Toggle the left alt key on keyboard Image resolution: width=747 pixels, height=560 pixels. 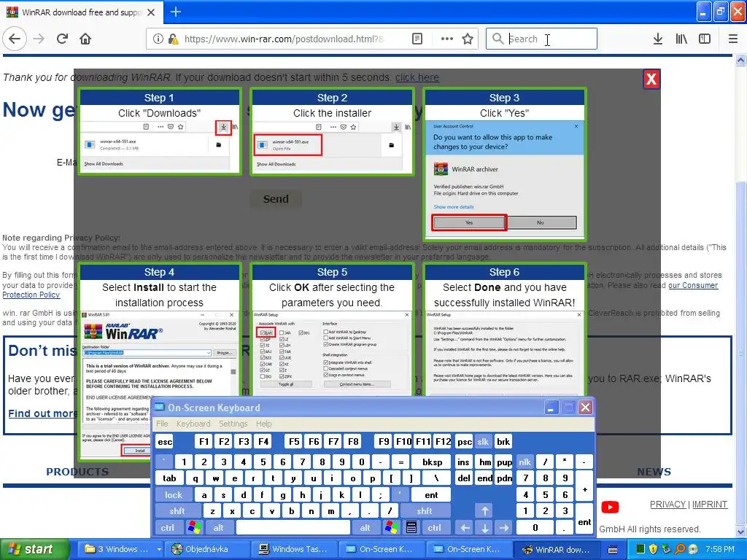click(219, 528)
